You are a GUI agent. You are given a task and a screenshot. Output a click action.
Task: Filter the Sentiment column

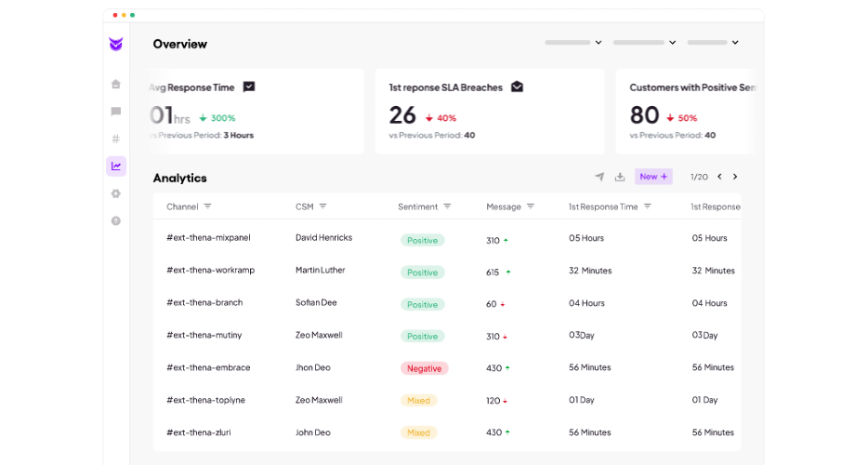pos(447,206)
